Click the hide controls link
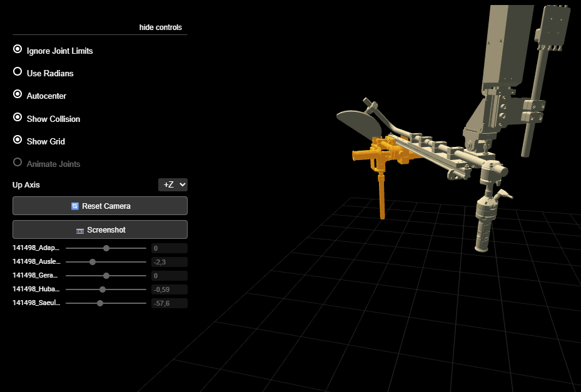 click(160, 28)
